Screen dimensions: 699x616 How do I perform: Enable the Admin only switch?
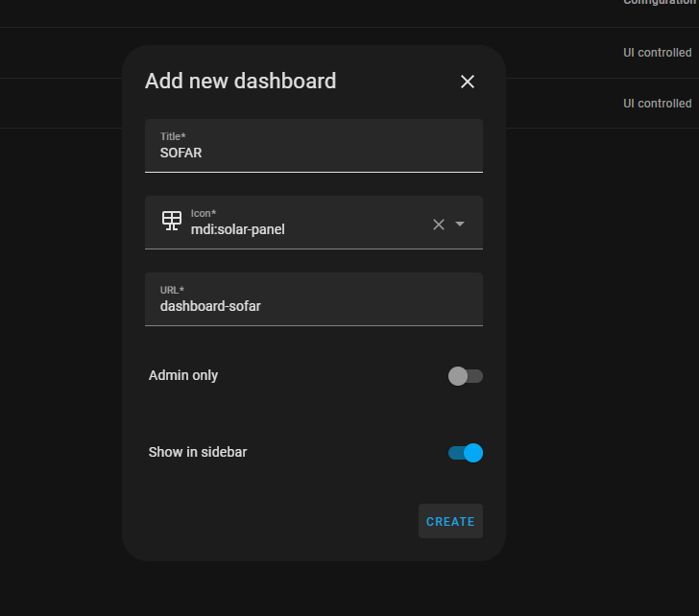pos(466,376)
